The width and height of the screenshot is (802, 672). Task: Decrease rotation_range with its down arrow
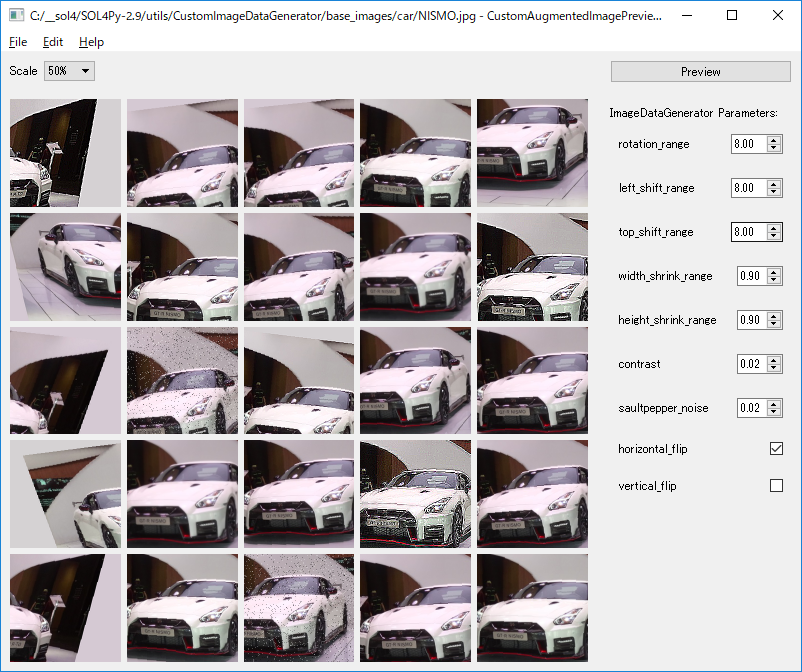774,148
